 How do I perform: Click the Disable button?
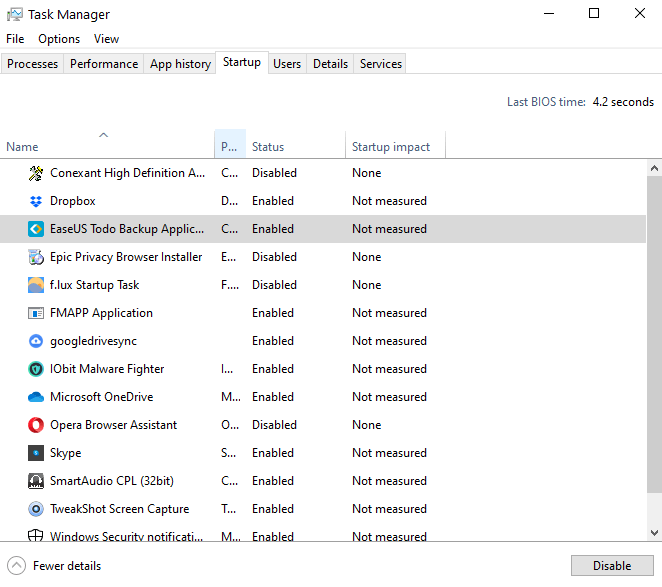pyautogui.click(x=612, y=566)
